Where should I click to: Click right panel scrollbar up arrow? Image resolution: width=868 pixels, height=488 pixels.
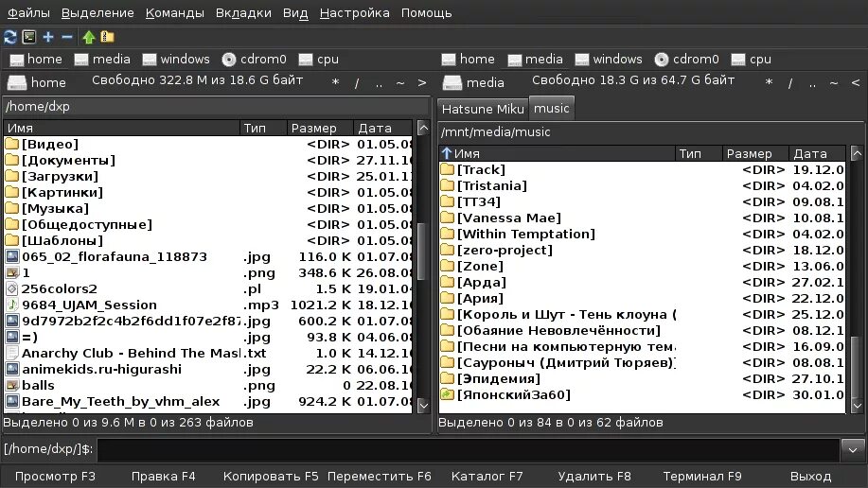857,153
